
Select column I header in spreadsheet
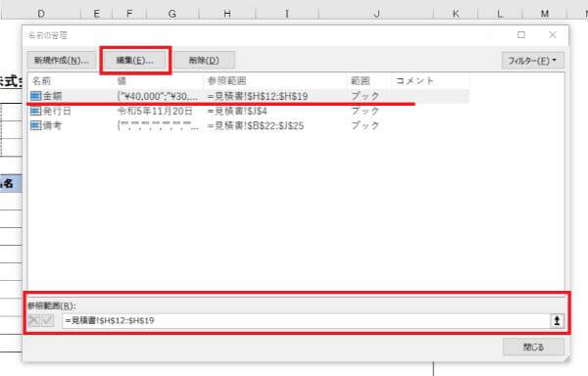point(287,14)
